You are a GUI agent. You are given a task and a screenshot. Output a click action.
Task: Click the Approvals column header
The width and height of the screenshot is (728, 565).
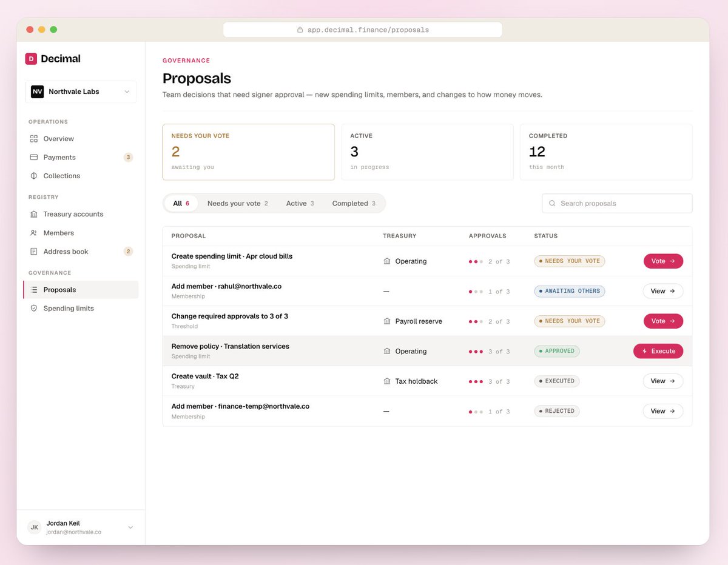coord(487,236)
